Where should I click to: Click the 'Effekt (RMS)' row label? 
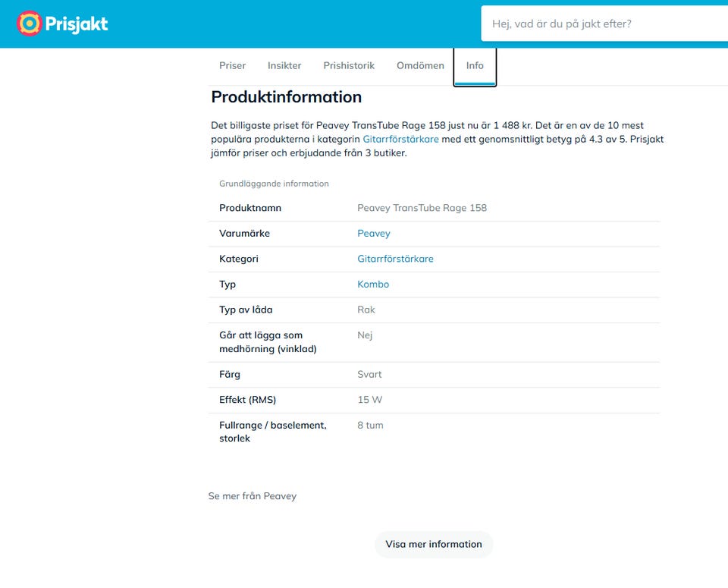pos(247,400)
